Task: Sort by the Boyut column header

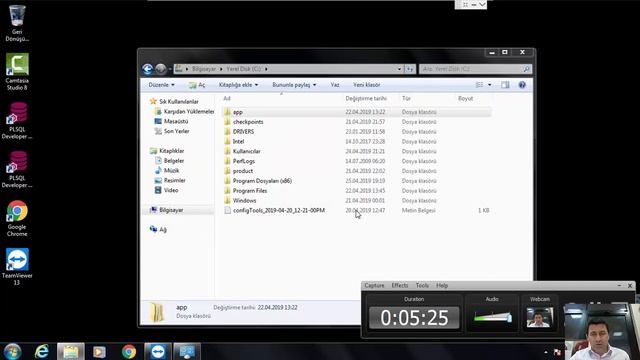Action: click(465, 98)
